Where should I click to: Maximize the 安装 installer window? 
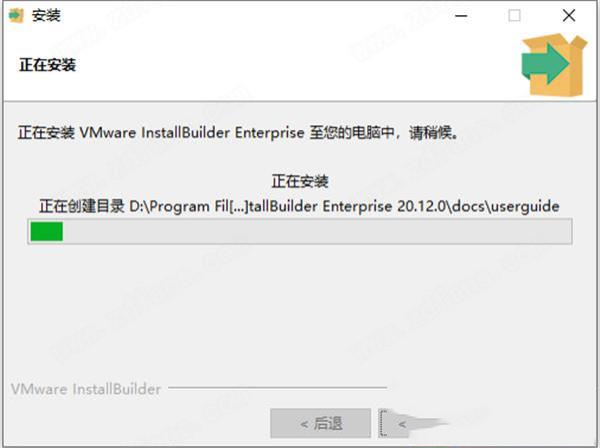pos(514,16)
